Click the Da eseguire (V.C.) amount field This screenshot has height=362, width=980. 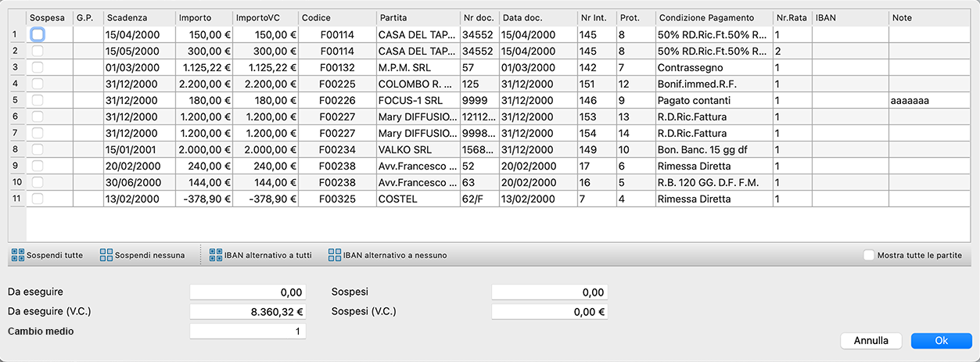click(248, 311)
